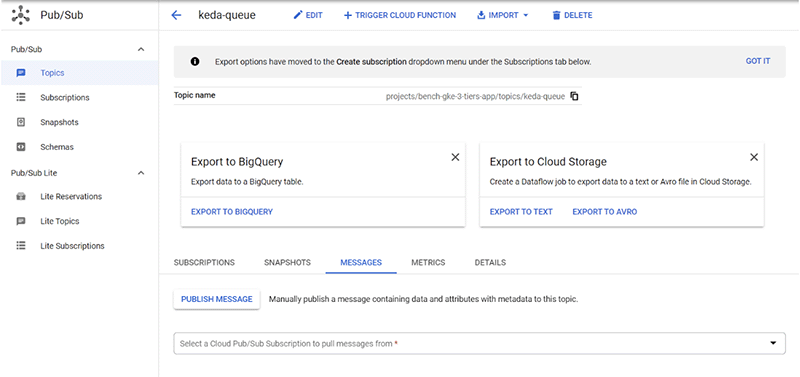
Task: Click the Publish Message button
Action: 217,299
